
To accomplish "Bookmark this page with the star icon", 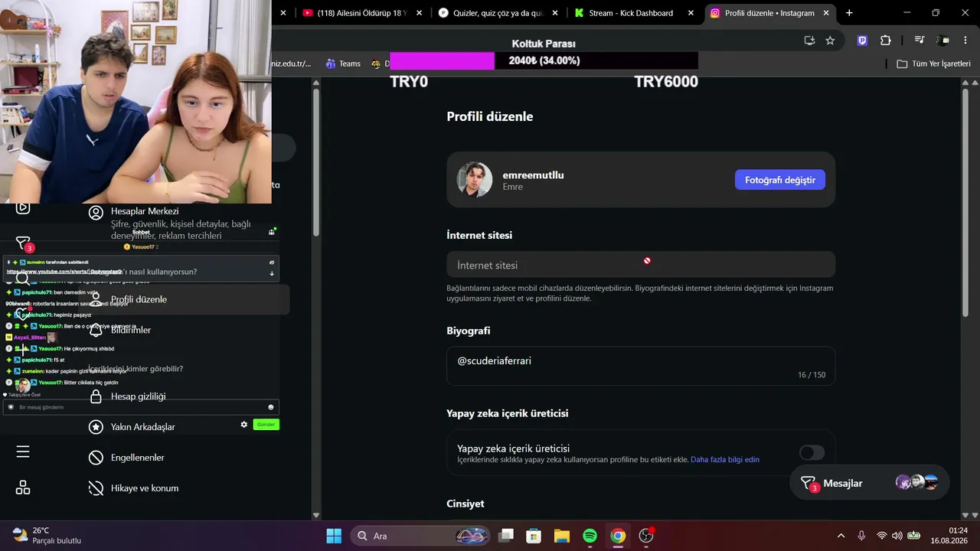I will point(830,41).
